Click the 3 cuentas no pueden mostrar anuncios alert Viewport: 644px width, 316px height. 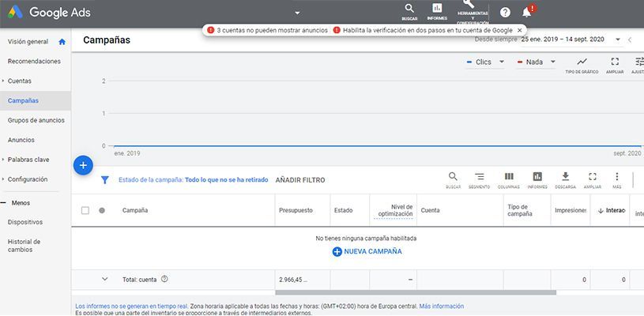pyautogui.click(x=268, y=30)
